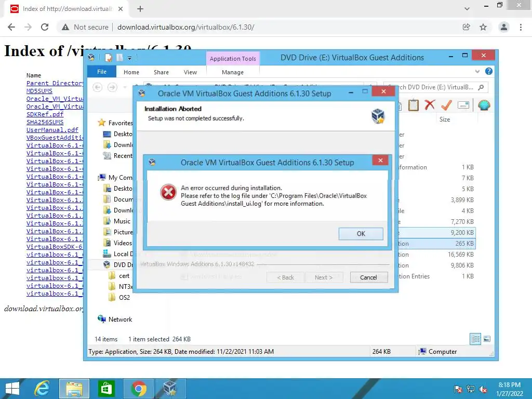This screenshot has height=399, width=532.
Task: Click the Size column header
Action: click(445, 119)
